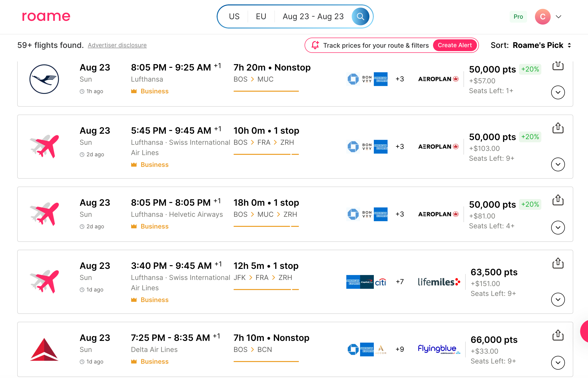Select the EU destination field in search bar
The width and height of the screenshot is (588, 378).
(x=261, y=16)
